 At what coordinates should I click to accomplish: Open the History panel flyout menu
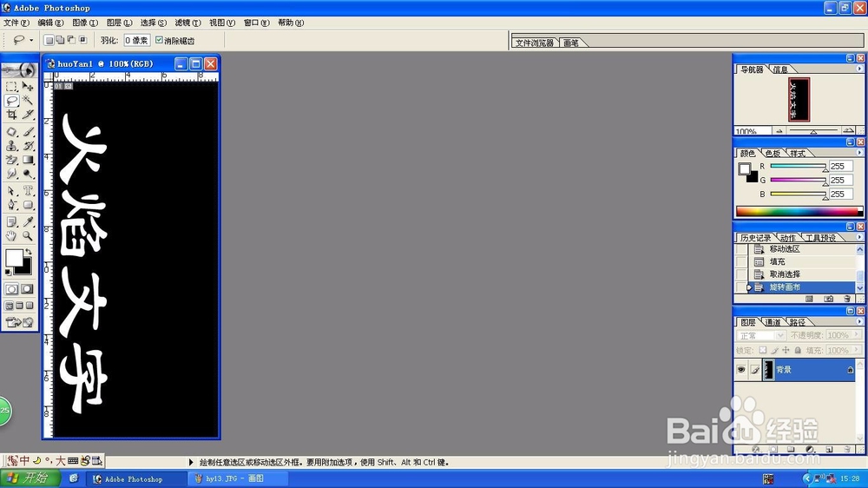859,238
